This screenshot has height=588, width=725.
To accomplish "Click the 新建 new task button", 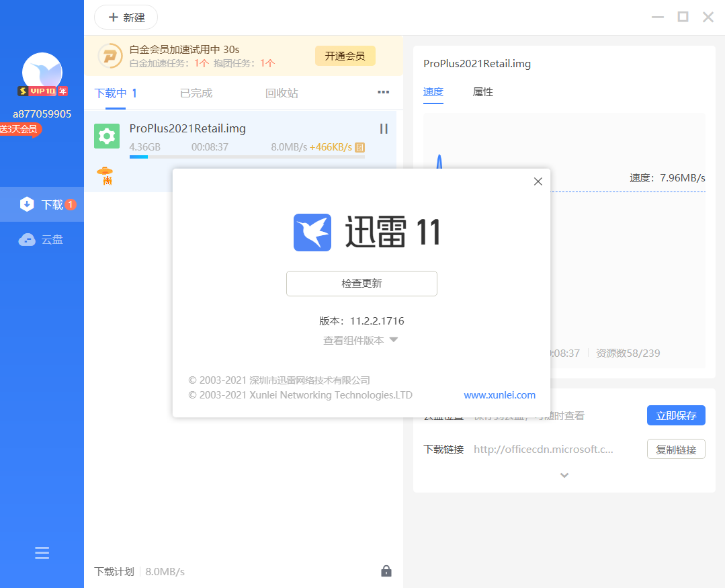I will (x=126, y=17).
